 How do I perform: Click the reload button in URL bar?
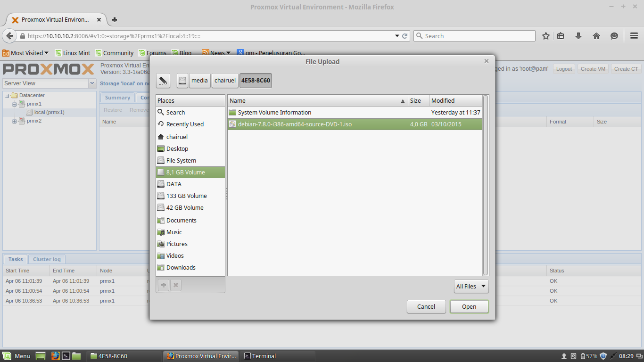click(405, 36)
